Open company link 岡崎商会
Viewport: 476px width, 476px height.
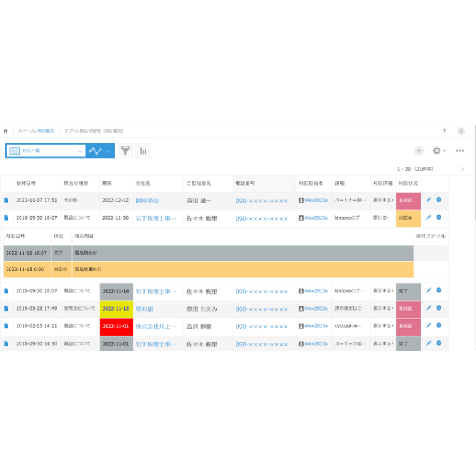point(147,201)
